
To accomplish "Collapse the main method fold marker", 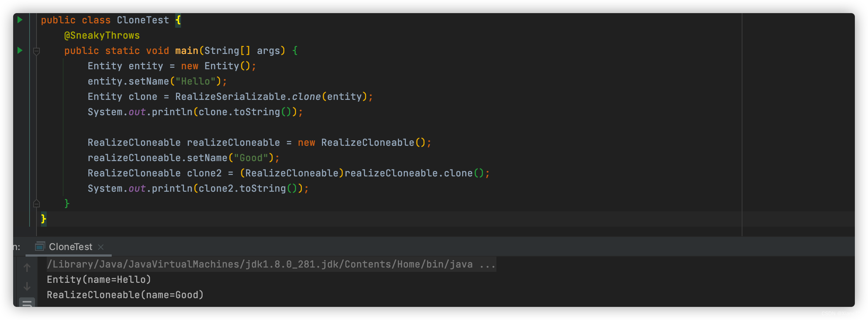I will click(x=37, y=51).
